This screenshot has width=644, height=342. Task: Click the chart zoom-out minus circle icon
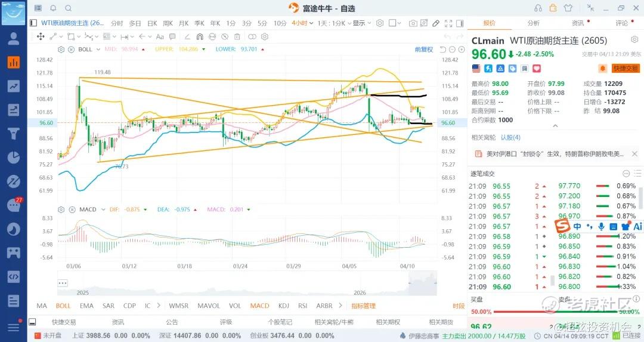452,50
